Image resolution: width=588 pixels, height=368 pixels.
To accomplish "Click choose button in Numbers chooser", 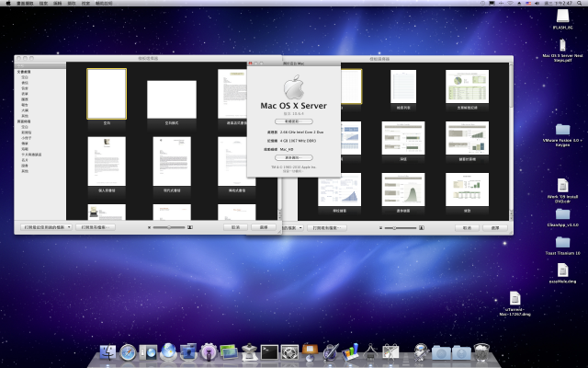I will (495, 228).
